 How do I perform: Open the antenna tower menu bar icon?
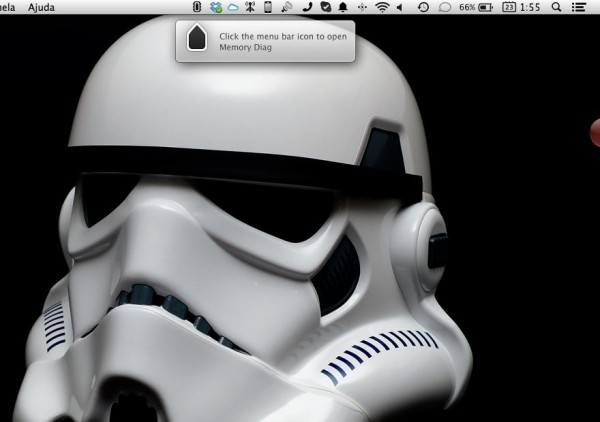pos(250,7)
